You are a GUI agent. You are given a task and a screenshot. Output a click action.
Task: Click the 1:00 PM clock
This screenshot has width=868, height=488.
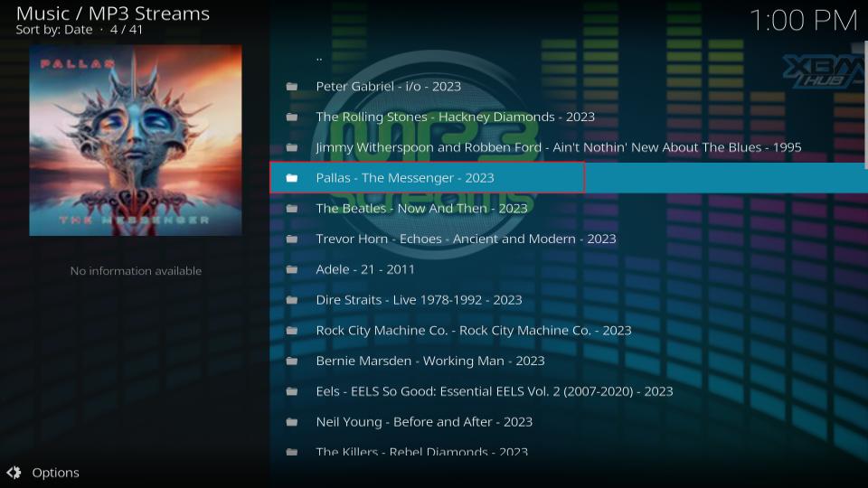coord(803,21)
